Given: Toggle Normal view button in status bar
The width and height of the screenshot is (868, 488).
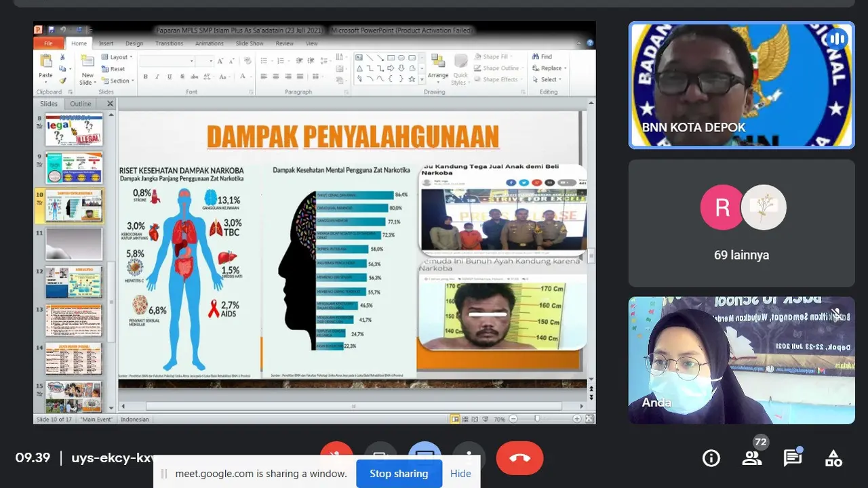Looking at the screenshot, I should pyautogui.click(x=455, y=419).
